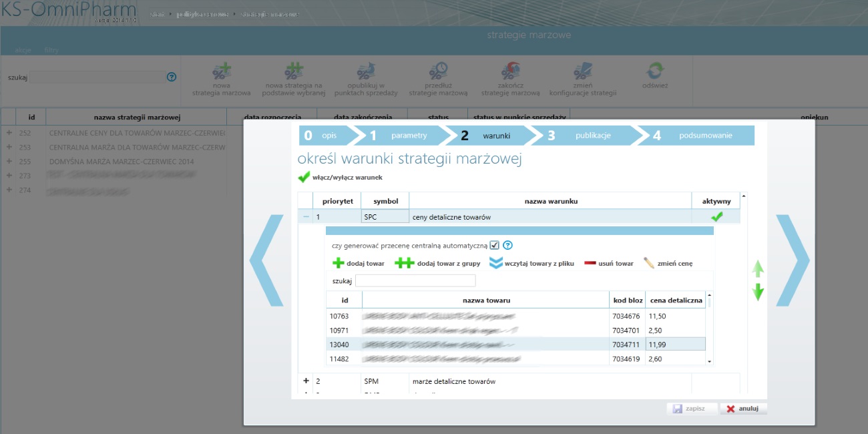This screenshot has width=868, height=434.
Task: Expand strategy row with id 252
Action: (x=9, y=133)
